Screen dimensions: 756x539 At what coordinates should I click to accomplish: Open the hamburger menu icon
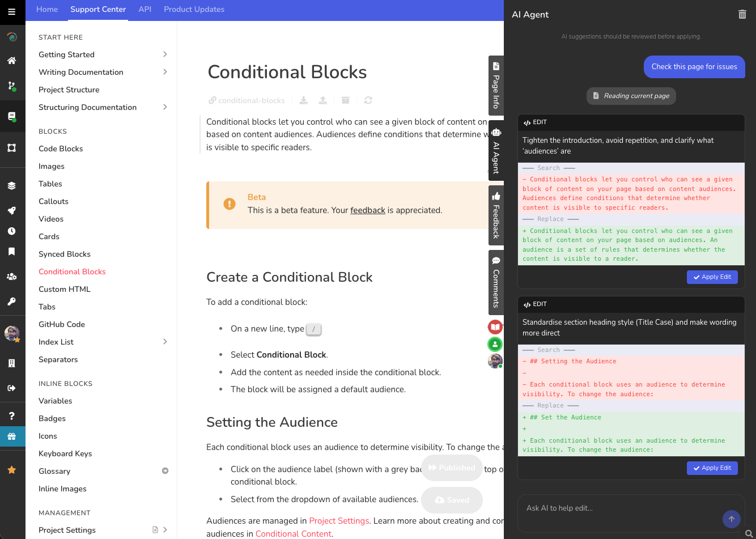point(11,11)
